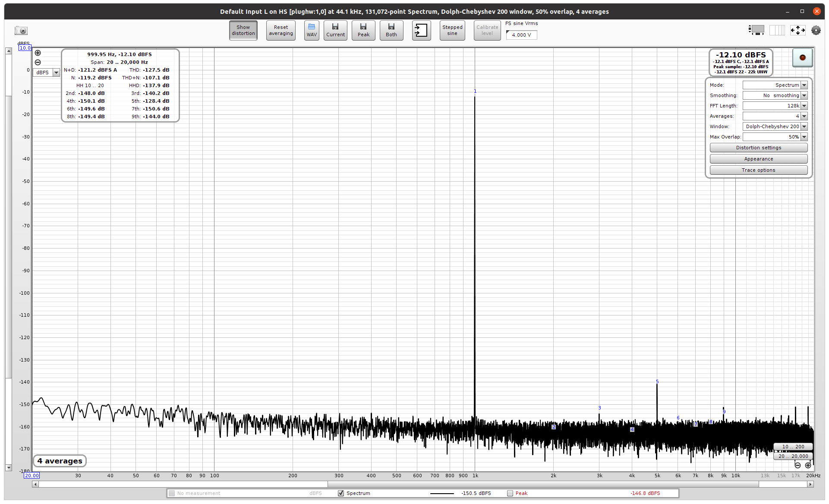Click the camera capture icon
The height and width of the screenshot is (504, 829).
[x=21, y=31]
